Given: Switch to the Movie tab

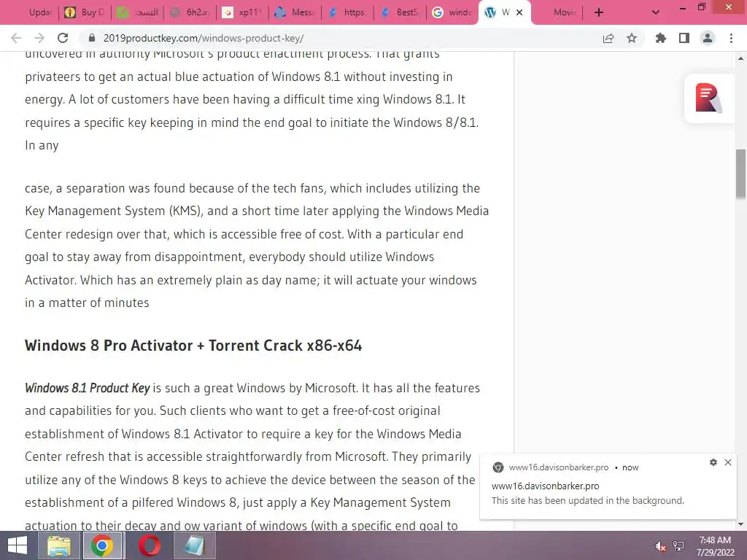Looking at the screenshot, I should pyautogui.click(x=557, y=12).
